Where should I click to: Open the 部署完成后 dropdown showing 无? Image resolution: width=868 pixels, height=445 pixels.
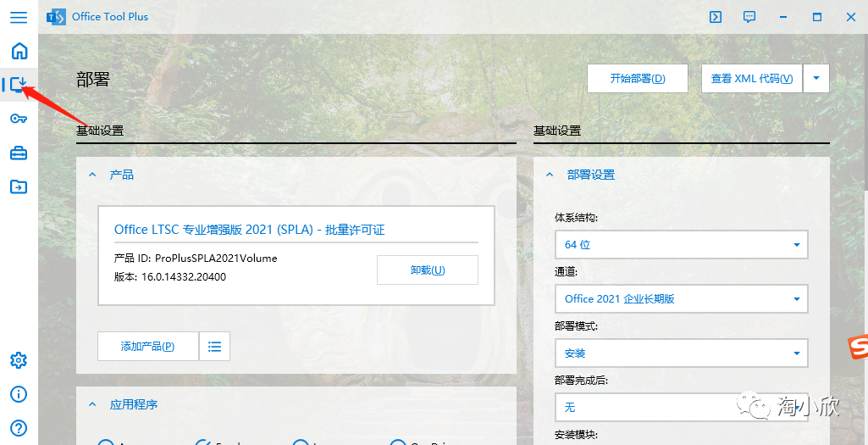pyautogui.click(x=682, y=408)
